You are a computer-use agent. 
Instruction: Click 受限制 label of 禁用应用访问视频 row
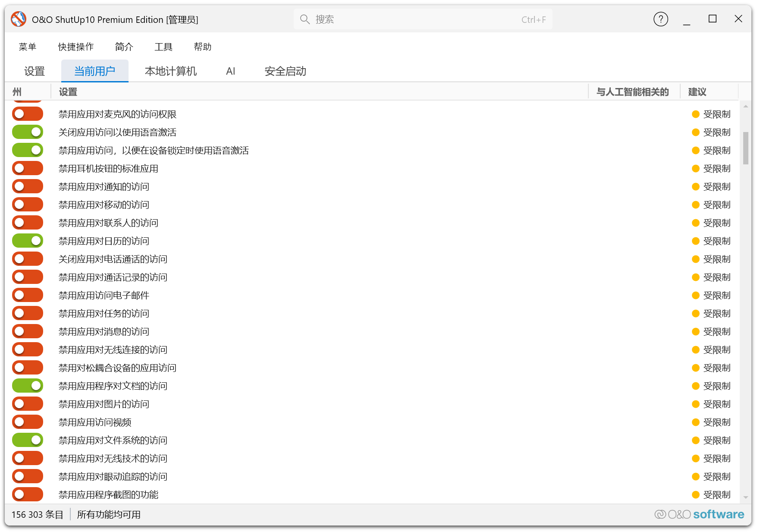coord(717,422)
